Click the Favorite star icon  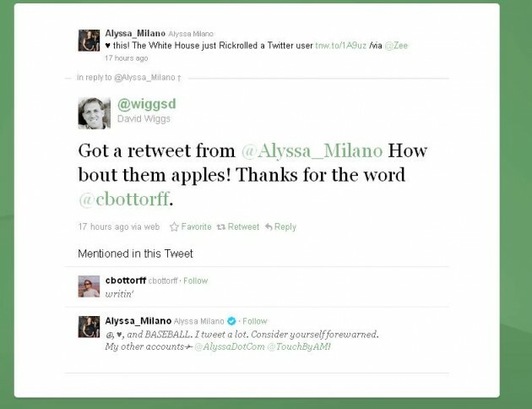[x=174, y=227]
